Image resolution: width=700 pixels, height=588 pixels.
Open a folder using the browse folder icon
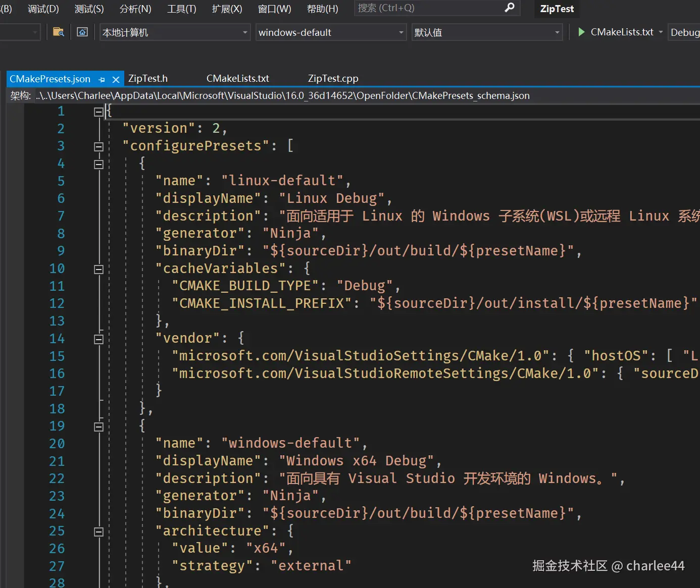click(x=58, y=32)
